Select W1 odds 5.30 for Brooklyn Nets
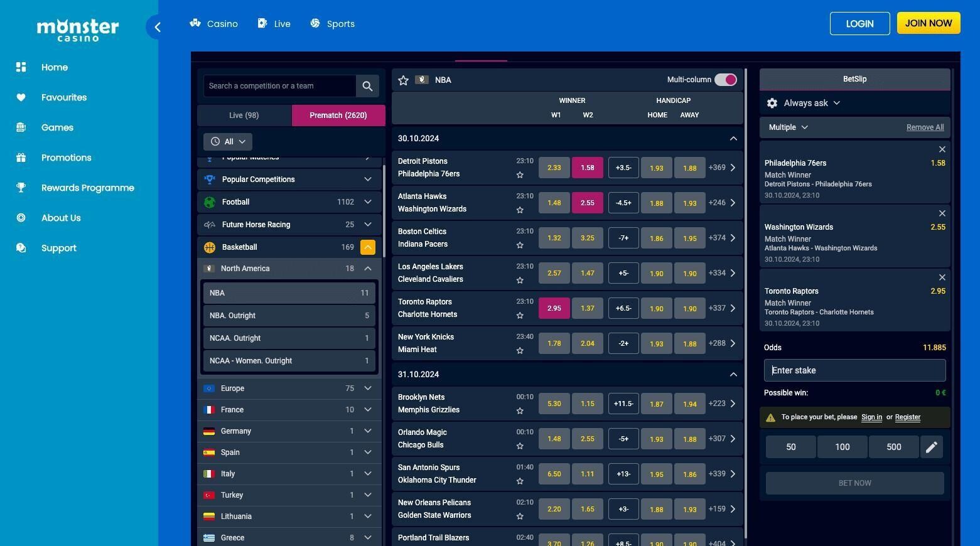 coord(554,404)
